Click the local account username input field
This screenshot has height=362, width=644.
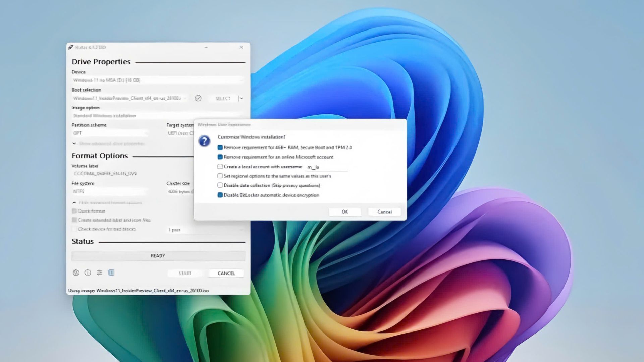pyautogui.click(x=327, y=167)
